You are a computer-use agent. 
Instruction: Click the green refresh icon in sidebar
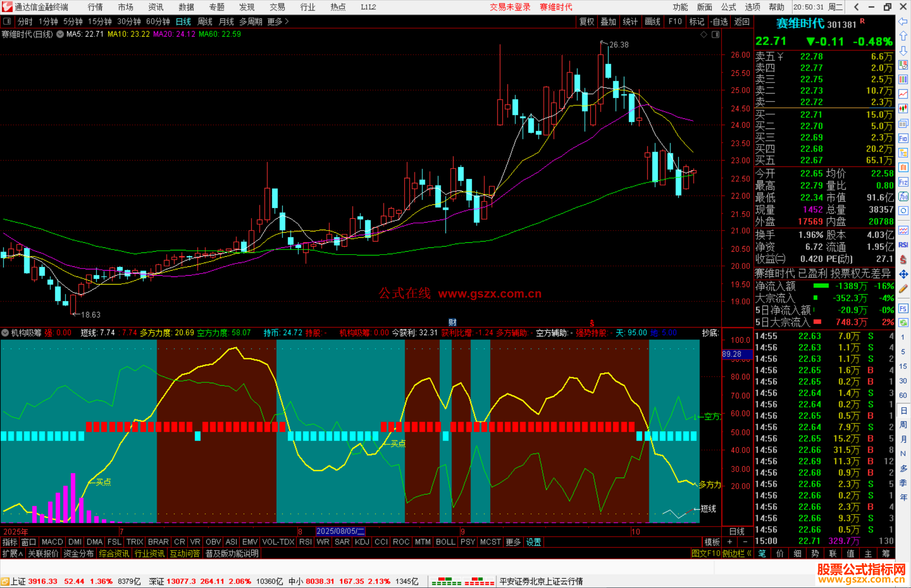903,323
